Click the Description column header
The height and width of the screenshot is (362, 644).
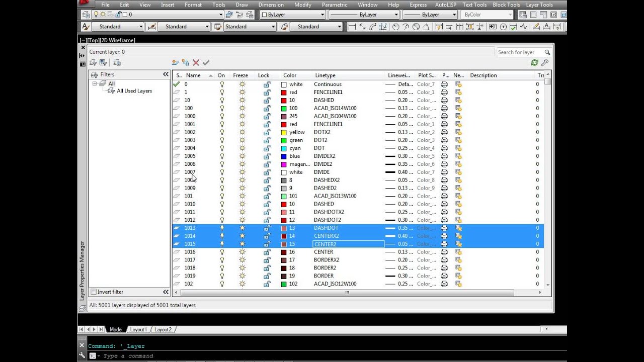pos(501,75)
